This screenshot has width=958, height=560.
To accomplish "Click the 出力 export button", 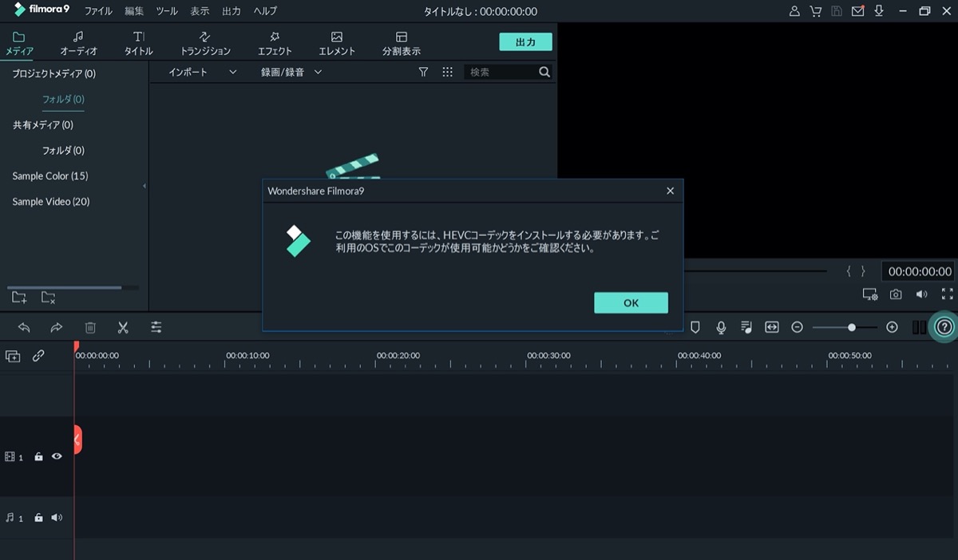I will pyautogui.click(x=525, y=41).
